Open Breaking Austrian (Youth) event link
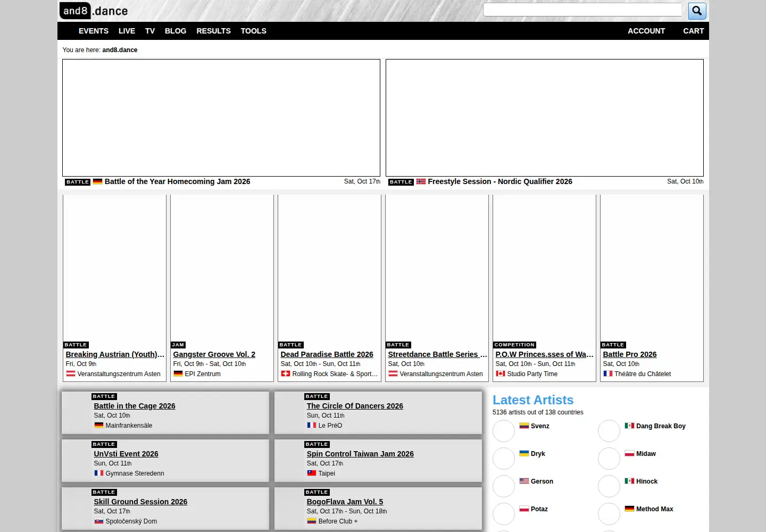Screen dimensions: 766x532 coord(115,354)
